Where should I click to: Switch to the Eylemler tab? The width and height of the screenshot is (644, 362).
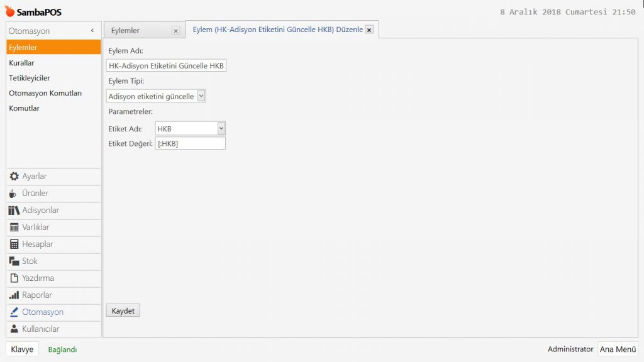pos(126,30)
